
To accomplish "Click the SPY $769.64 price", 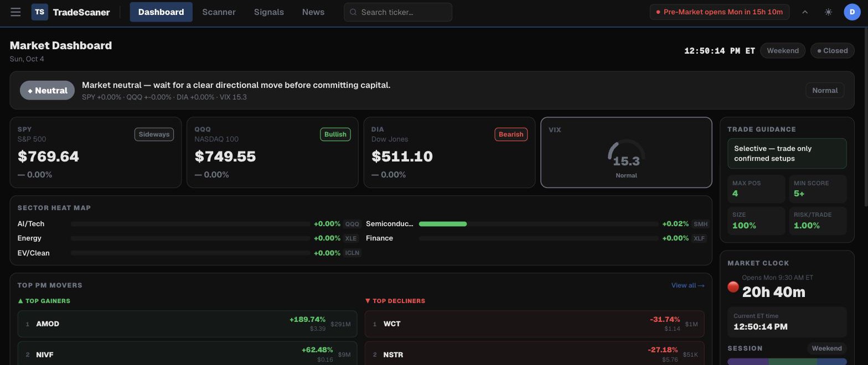I will 48,157.
